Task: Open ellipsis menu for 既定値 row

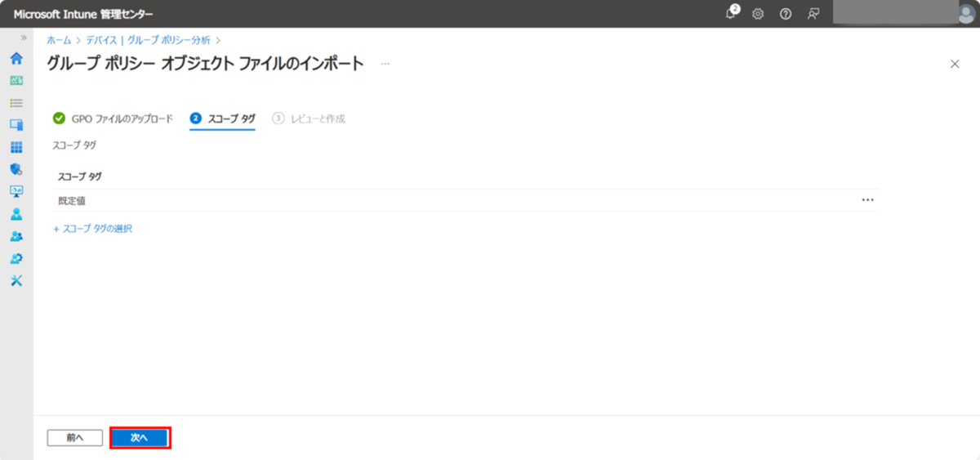Action: point(867,200)
